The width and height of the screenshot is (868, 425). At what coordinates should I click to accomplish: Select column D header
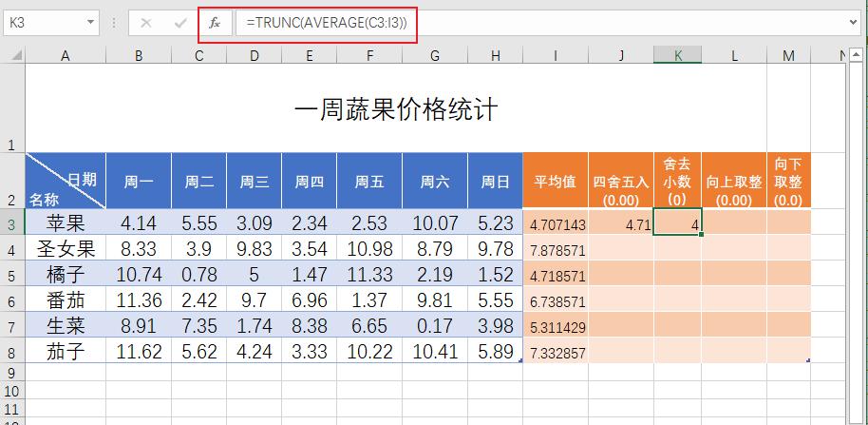[254, 55]
